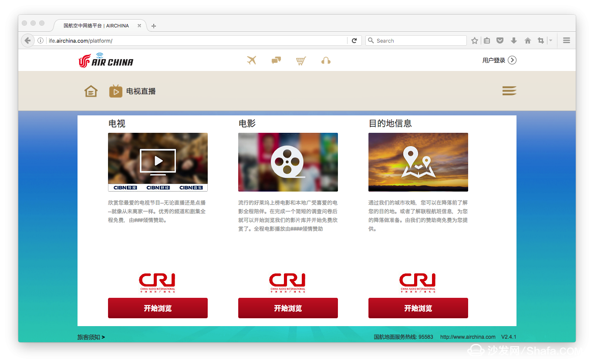Viewport: 594px width, 364px height.
Task: Click the crop screenshot toolbar icon
Action: pyautogui.click(x=541, y=40)
